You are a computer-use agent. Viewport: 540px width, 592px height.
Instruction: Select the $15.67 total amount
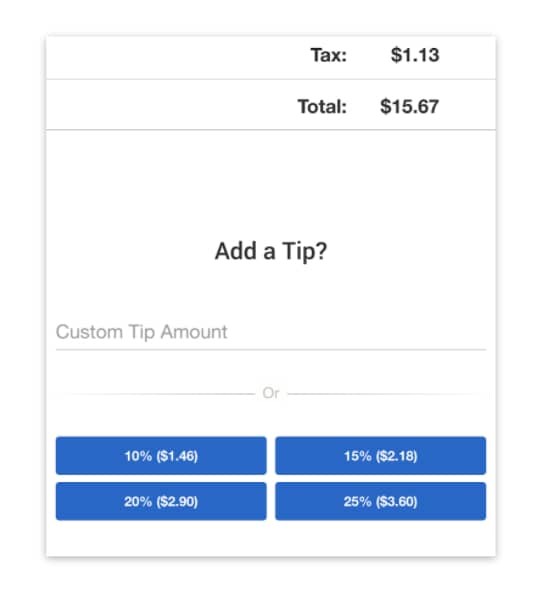coord(409,106)
